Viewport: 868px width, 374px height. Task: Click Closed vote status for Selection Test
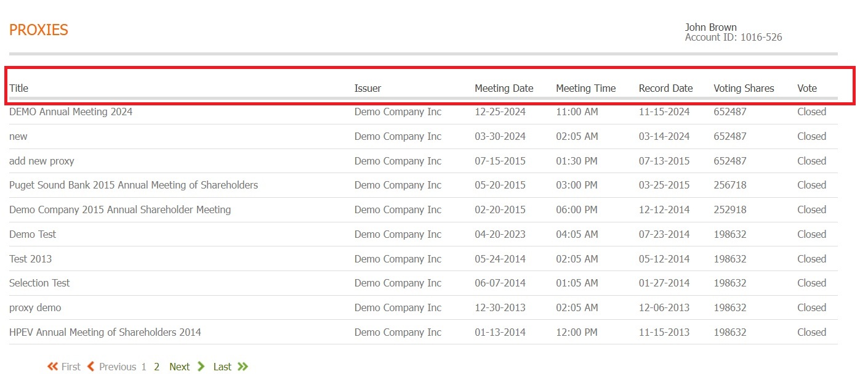[x=811, y=283]
